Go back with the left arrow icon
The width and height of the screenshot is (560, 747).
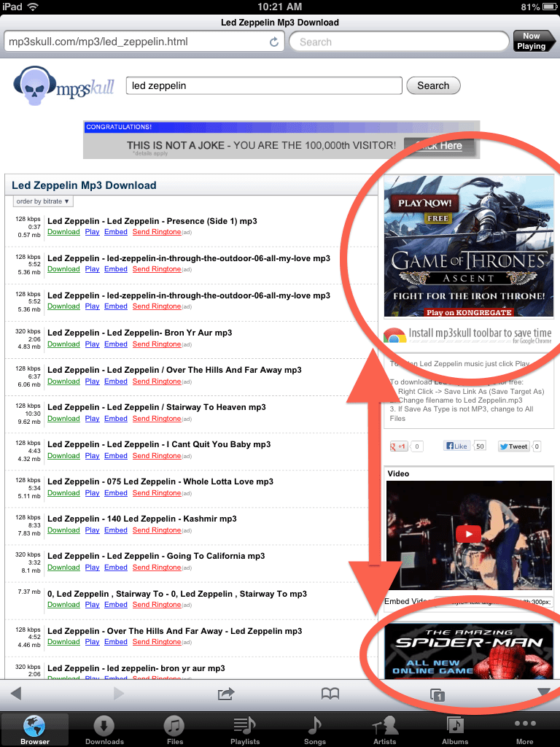tap(16, 693)
